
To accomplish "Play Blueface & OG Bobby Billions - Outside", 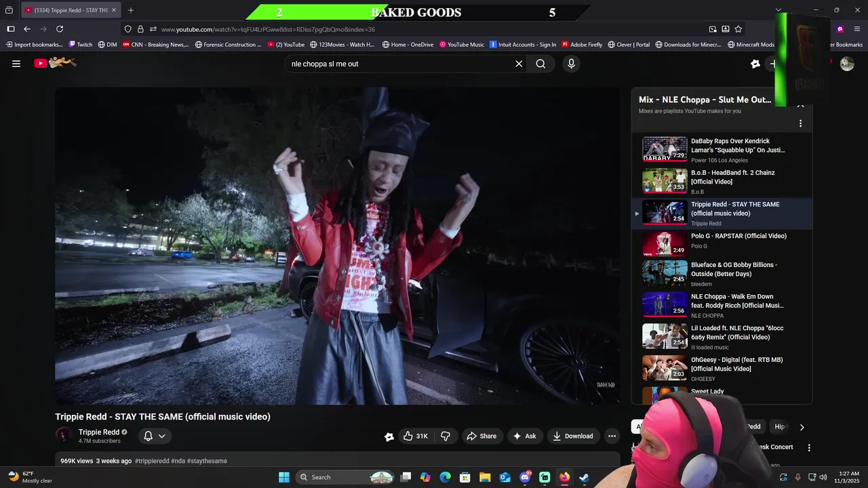I will point(722,274).
